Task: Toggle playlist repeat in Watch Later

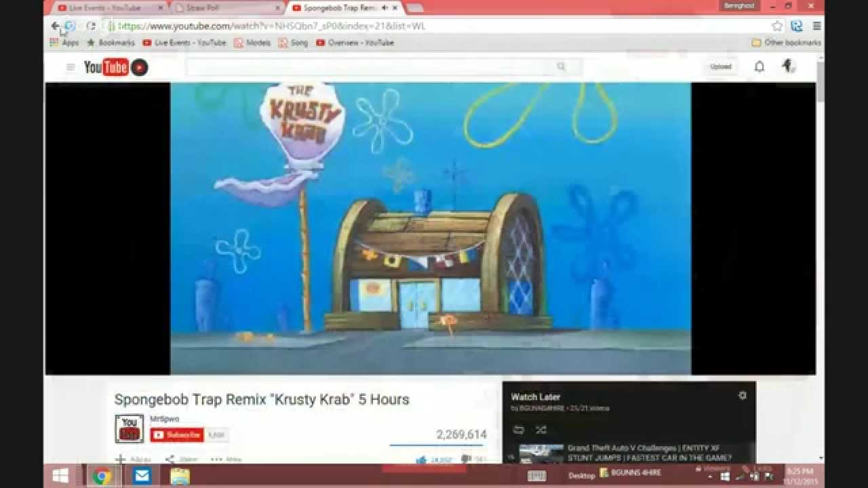Action: tap(519, 430)
